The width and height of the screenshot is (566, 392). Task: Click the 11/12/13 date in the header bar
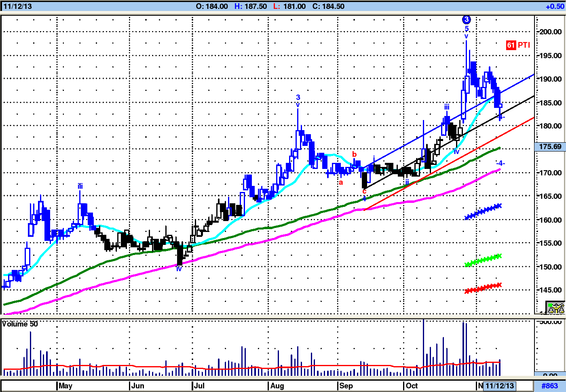click(17, 6)
